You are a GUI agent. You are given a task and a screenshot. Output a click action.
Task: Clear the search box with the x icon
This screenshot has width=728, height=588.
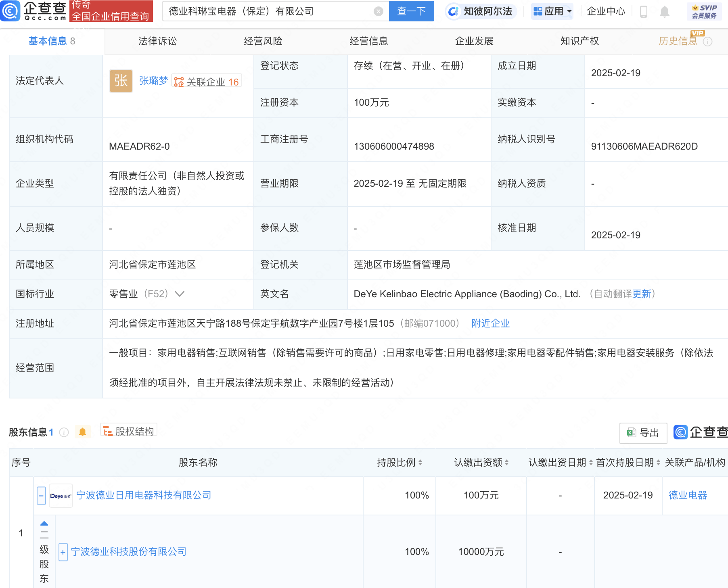tap(378, 11)
